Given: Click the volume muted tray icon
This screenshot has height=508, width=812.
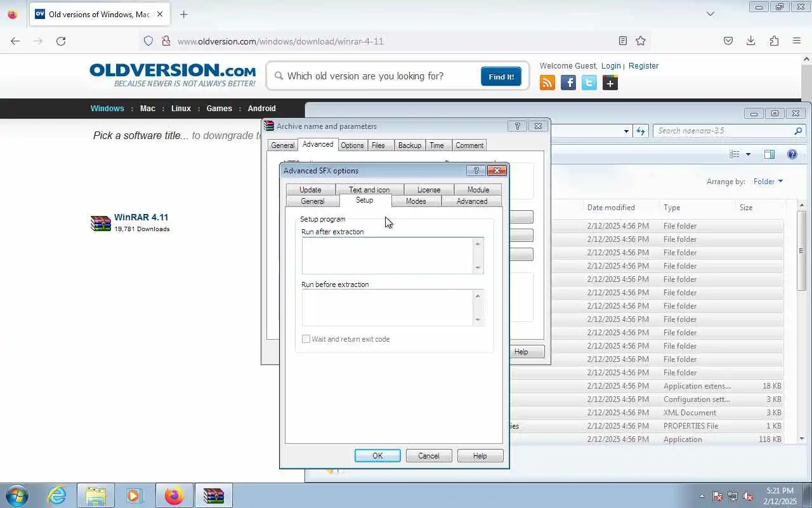Looking at the screenshot, I should click(749, 496).
